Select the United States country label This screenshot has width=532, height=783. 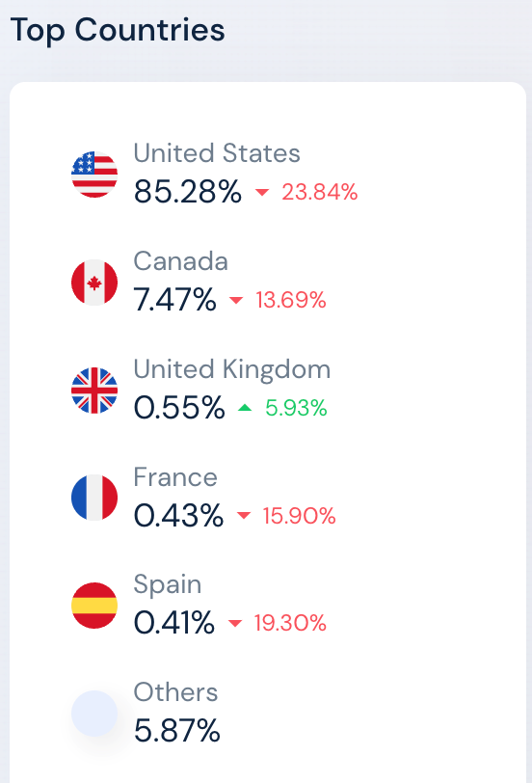tap(217, 152)
